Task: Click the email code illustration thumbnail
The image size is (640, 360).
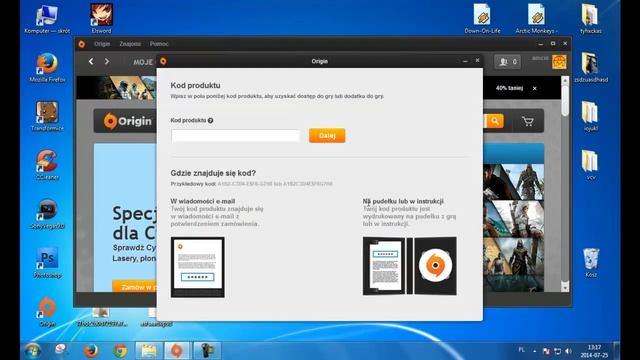Action: click(198, 267)
